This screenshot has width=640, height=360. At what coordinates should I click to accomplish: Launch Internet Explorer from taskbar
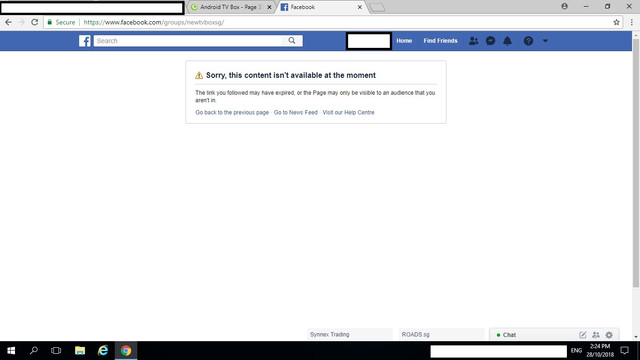coord(103,351)
